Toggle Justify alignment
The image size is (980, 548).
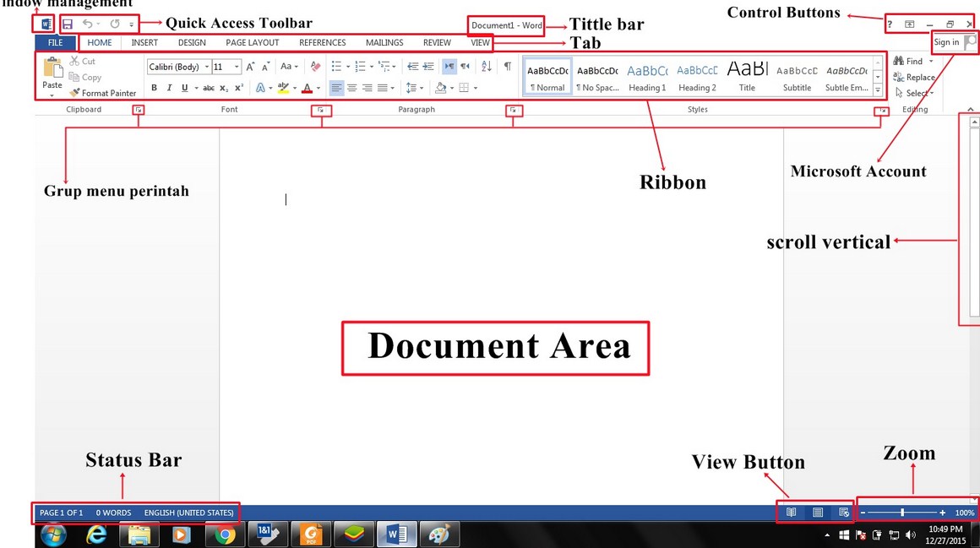[382, 88]
